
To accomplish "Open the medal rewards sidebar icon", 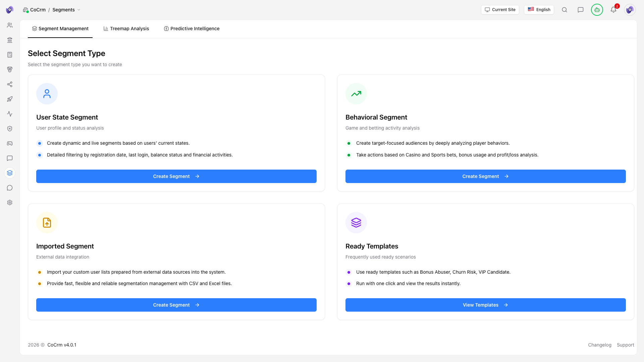I will pyautogui.click(x=10, y=70).
